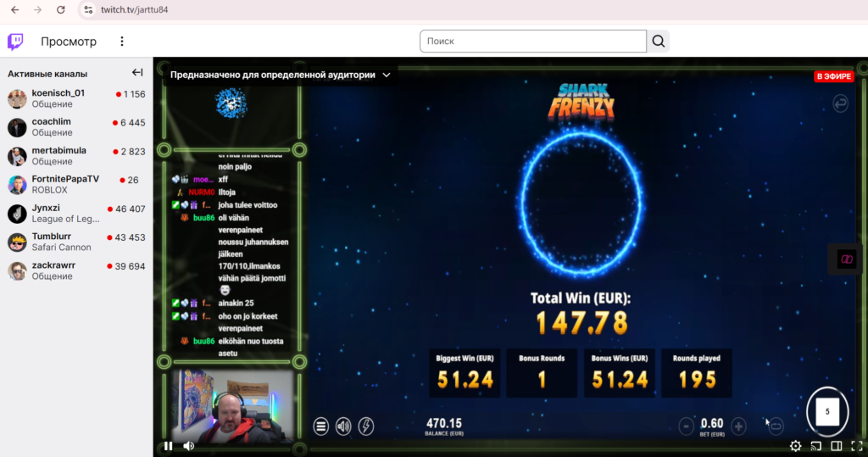Click the streamer webcam overlay
868x457 pixels.
232,406
